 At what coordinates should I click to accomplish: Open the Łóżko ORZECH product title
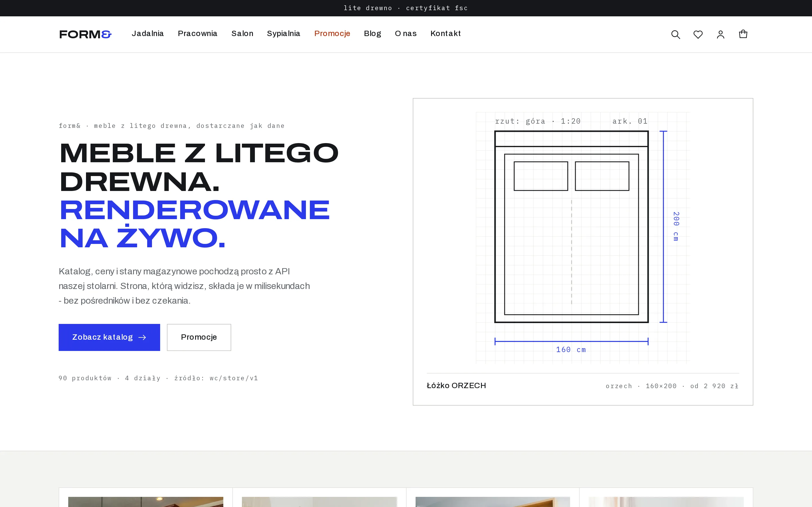click(x=456, y=386)
